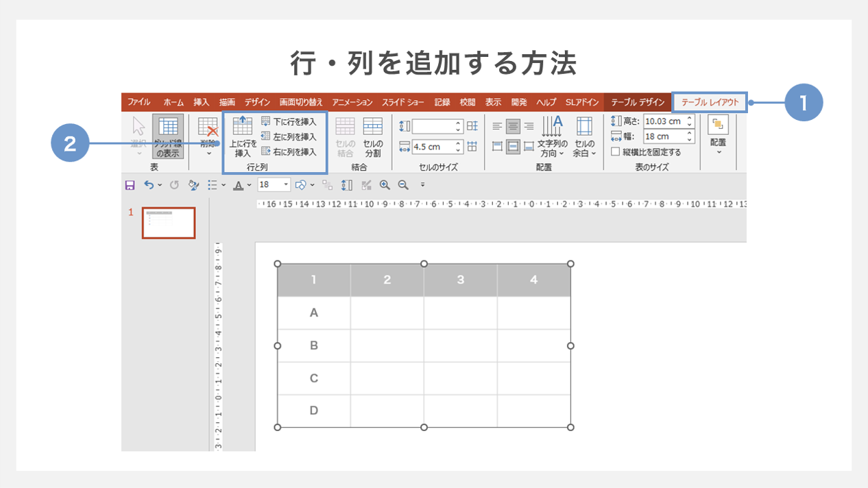Distribute columns evenly icon
The height and width of the screenshot is (488, 868).
tap(472, 146)
